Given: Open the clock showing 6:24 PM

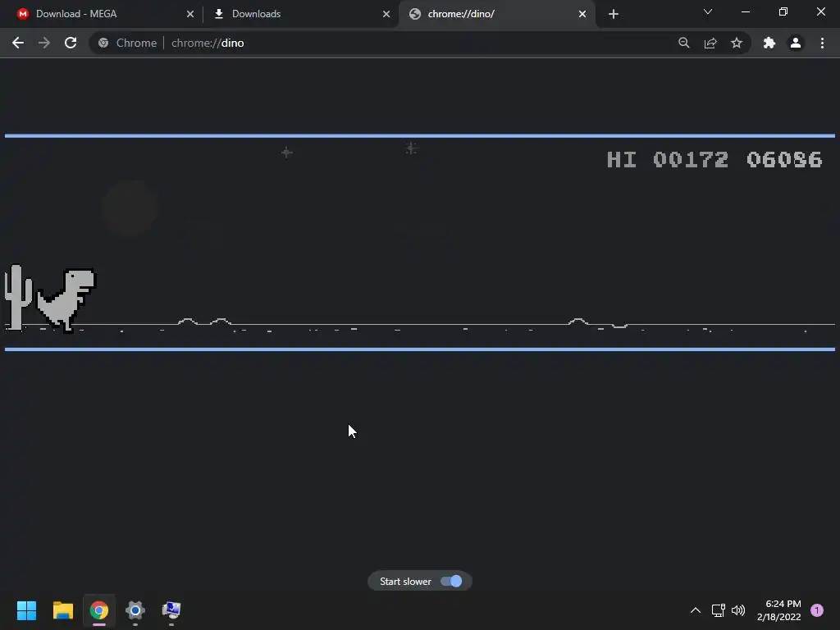Looking at the screenshot, I should (779, 610).
